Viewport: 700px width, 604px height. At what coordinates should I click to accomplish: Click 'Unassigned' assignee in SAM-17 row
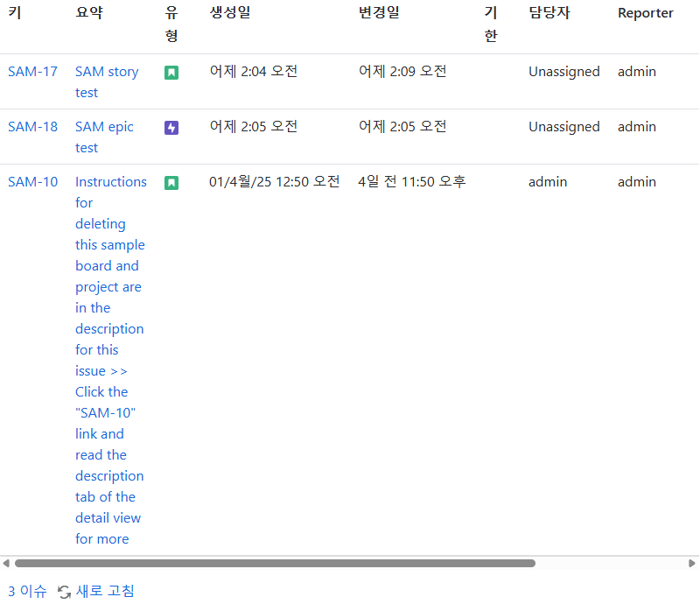point(564,72)
